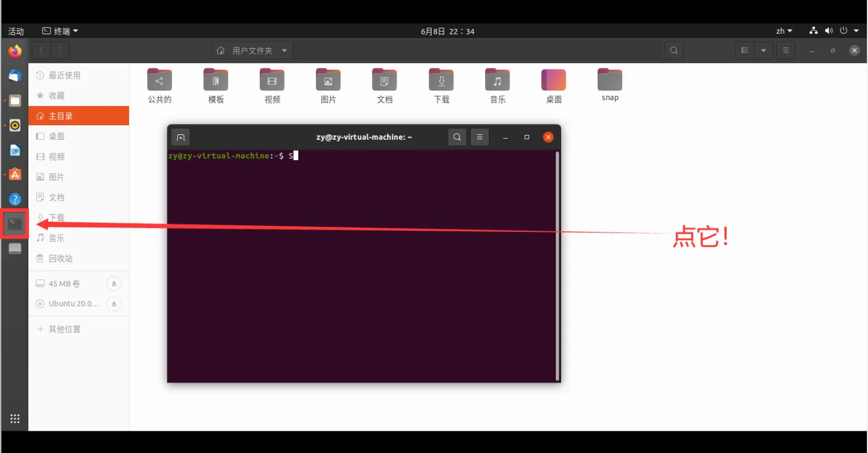Select 视频 in the sidebar
Screen dimensions: 868x453
pos(78,157)
